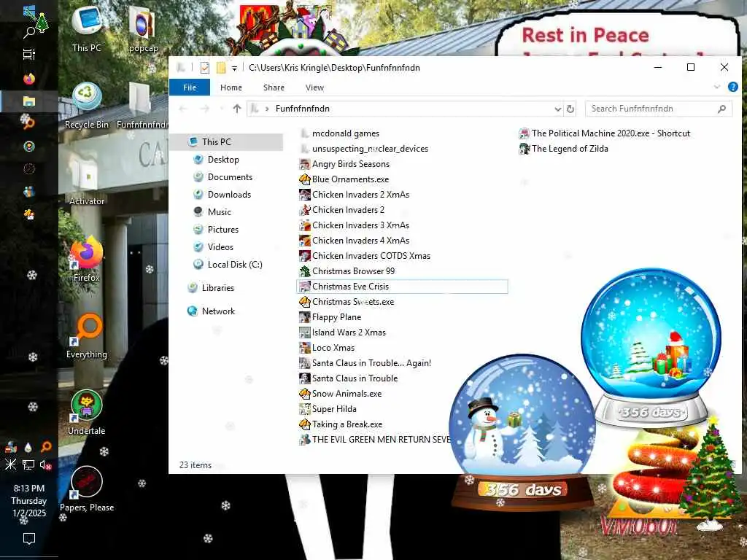Launch Blue Ornaments.exe

(344, 179)
